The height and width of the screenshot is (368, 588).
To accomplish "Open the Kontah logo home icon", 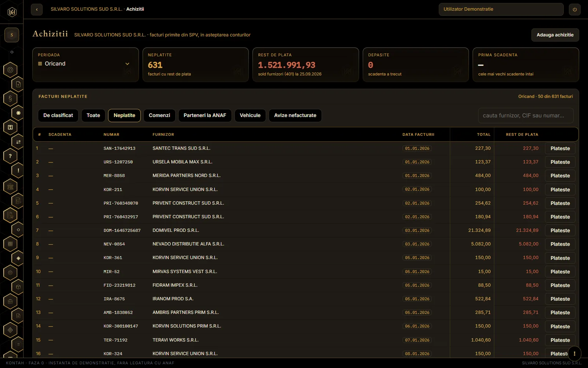I will tap(12, 12).
